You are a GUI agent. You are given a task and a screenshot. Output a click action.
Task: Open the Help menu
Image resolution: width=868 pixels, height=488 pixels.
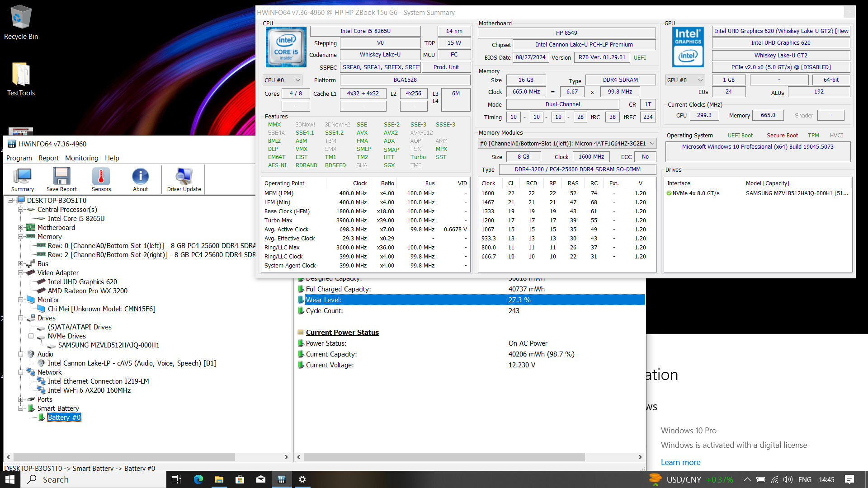(x=112, y=158)
